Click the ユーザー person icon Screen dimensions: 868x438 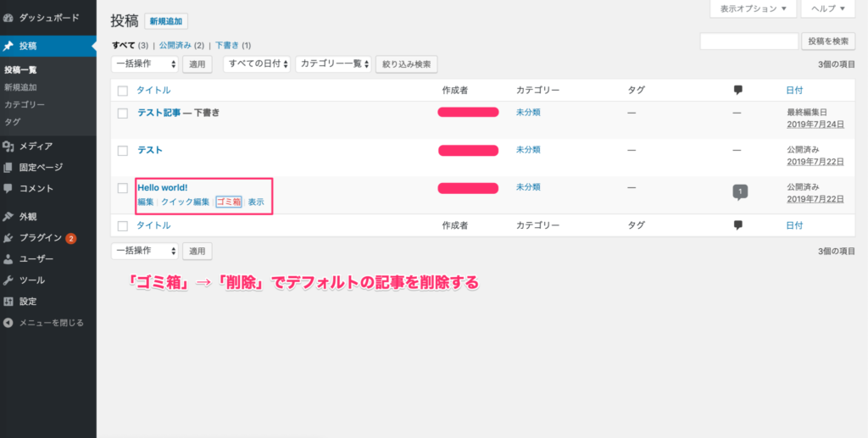pos(8,259)
